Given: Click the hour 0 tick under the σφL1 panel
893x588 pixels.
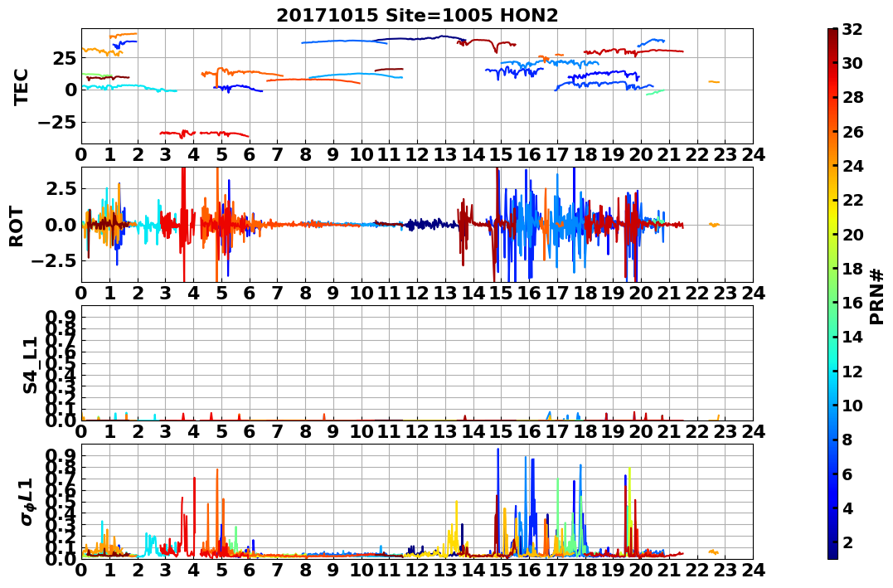Looking at the screenshot, I should pyautogui.click(x=81, y=570).
